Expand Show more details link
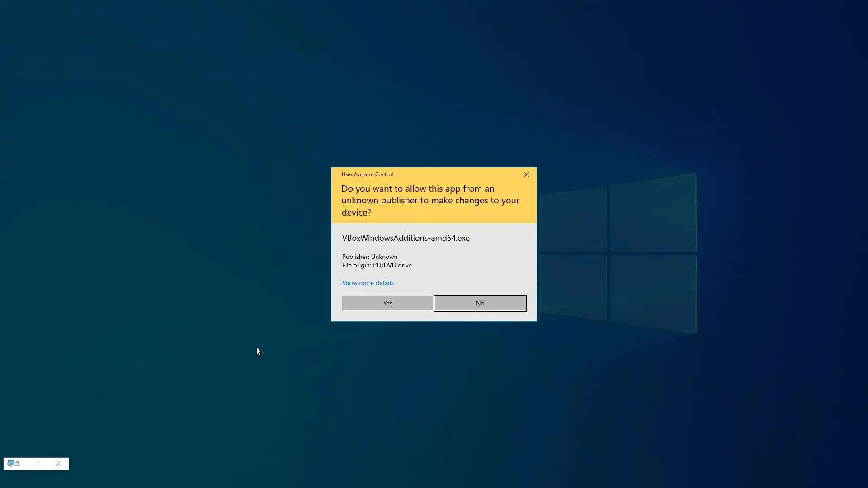 click(x=368, y=283)
